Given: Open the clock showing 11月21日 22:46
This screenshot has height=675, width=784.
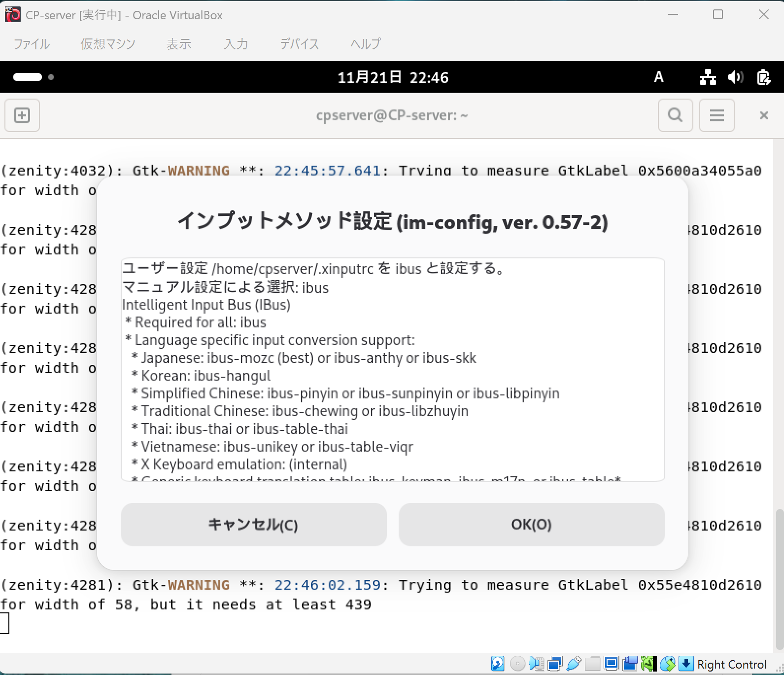Looking at the screenshot, I should tap(393, 77).
